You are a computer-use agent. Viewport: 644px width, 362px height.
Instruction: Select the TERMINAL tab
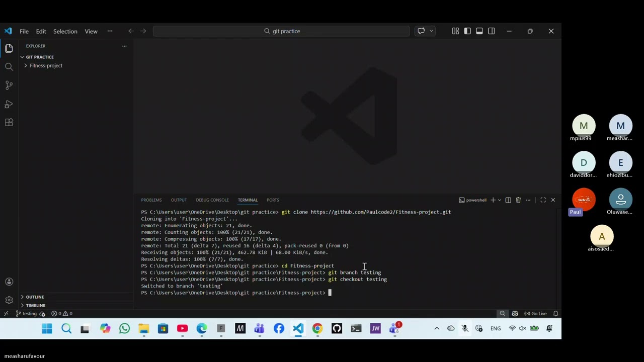coord(248,200)
